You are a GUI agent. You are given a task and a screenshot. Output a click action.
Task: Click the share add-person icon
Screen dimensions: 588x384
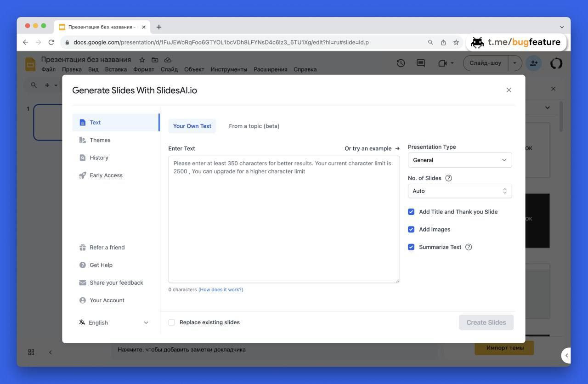point(534,63)
